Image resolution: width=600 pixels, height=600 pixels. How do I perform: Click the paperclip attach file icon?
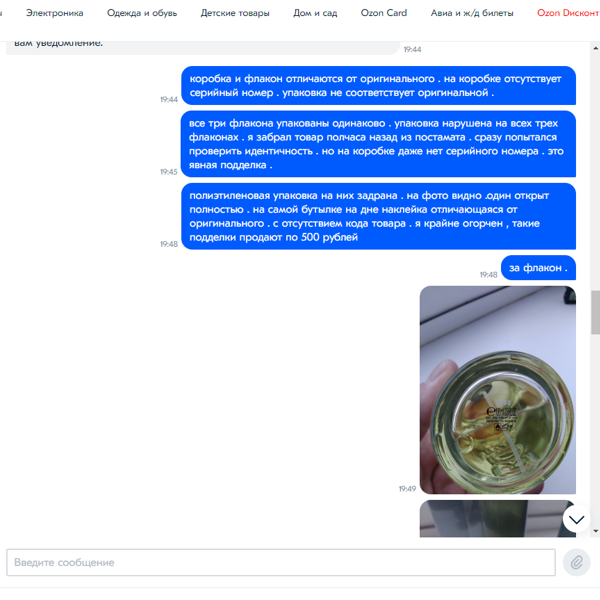click(576, 562)
